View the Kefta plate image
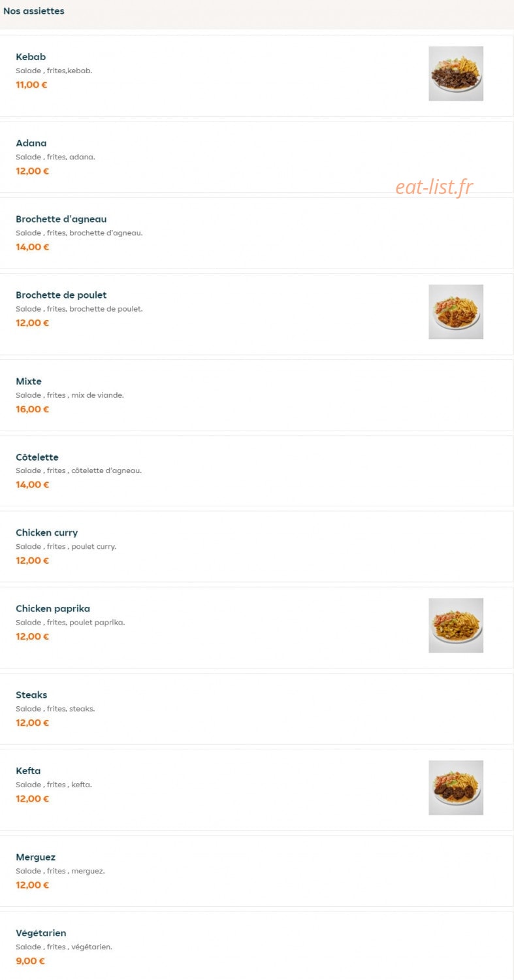 (x=456, y=787)
